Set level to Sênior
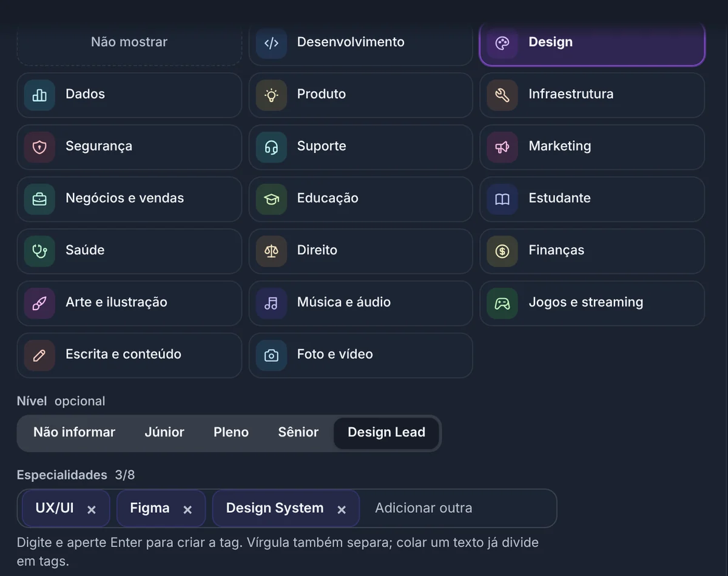Viewport: 728px width, 576px height. tap(298, 433)
